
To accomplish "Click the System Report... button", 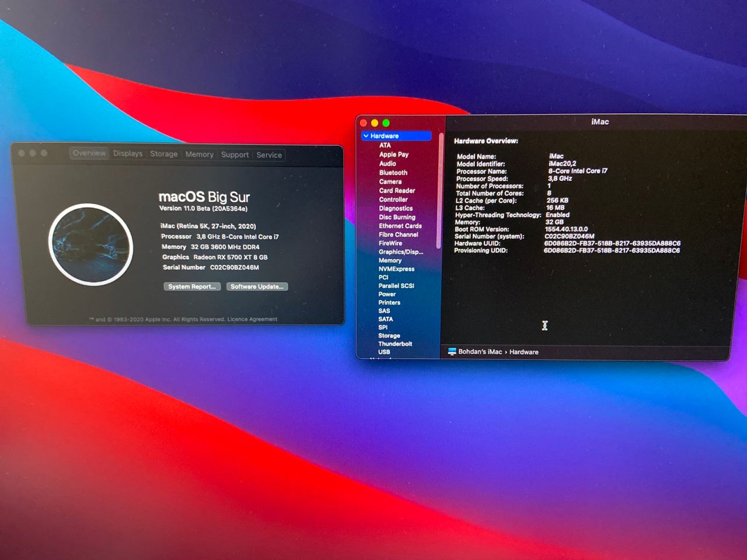I will click(192, 286).
